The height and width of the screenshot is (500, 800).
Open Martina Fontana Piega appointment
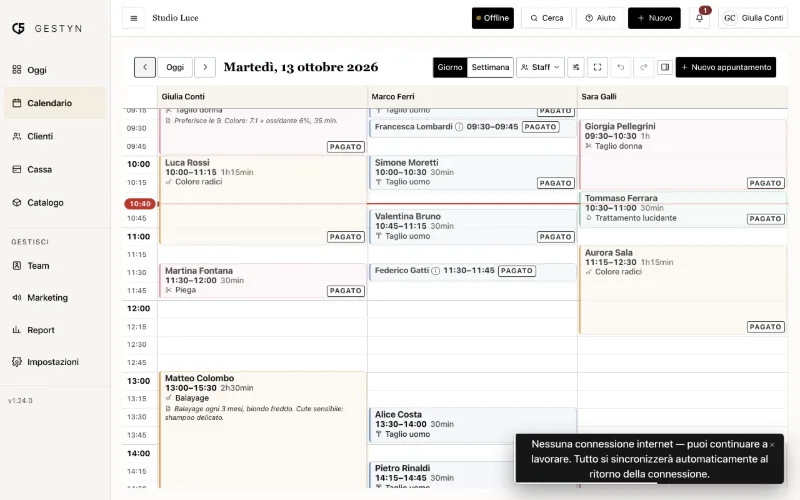pyautogui.click(x=262, y=281)
